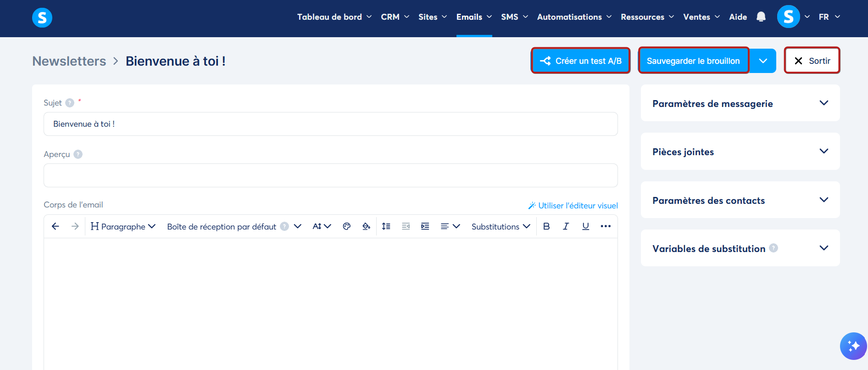Click Utiliser l'éditeur visuel link
This screenshot has height=370, width=868.
(578, 205)
